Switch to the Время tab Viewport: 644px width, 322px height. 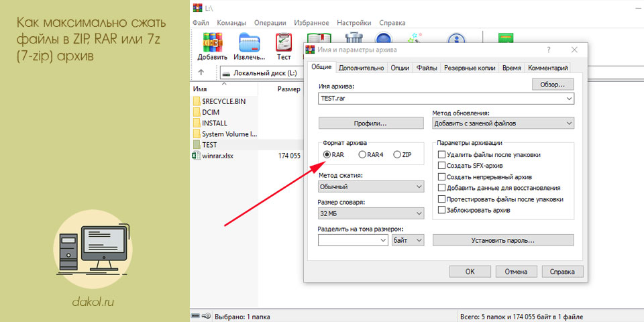512,68
